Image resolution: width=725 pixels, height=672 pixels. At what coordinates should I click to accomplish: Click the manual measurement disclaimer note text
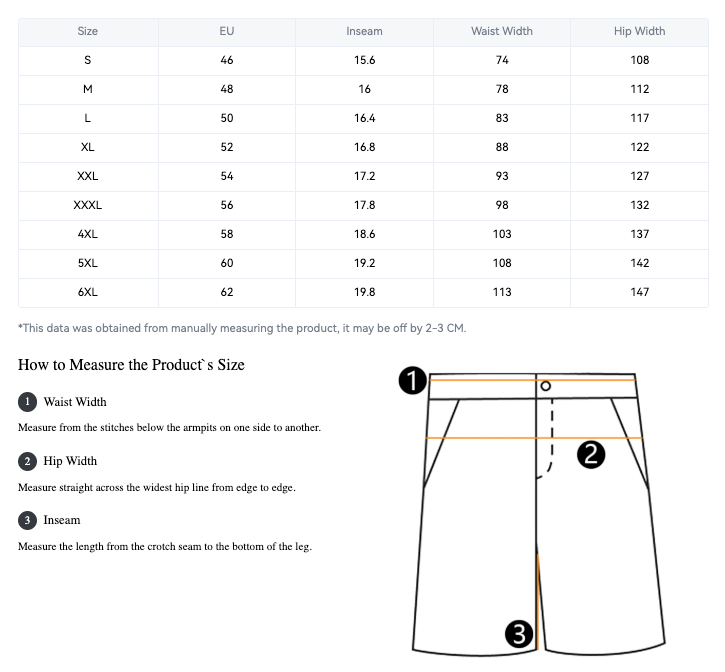pyautogui.click(x=242, y=328)
